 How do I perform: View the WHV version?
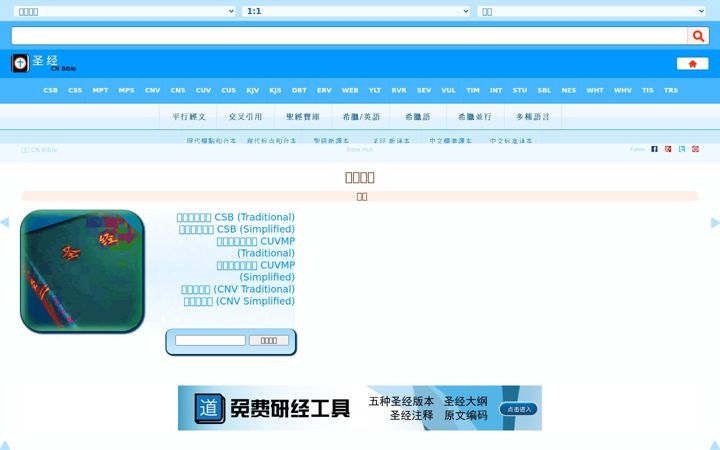tap(623, 90)
